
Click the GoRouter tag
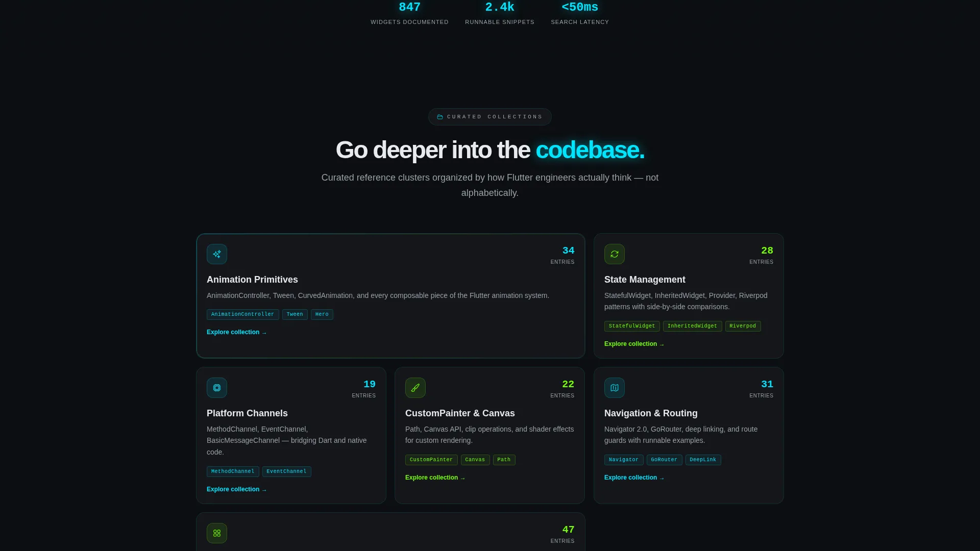pyautogui.click(x=665, y=460)
